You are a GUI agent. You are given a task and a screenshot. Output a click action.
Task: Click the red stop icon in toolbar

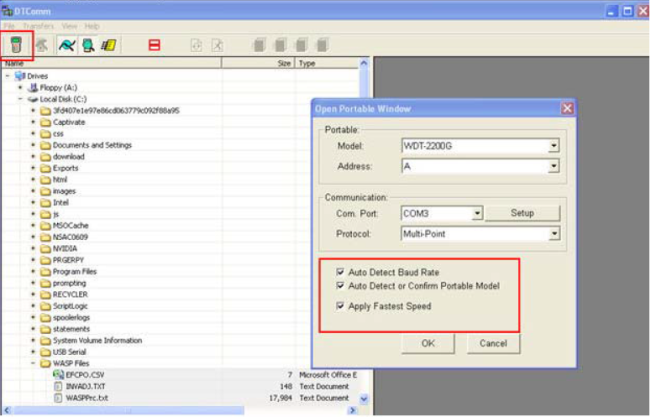[154, 45]
